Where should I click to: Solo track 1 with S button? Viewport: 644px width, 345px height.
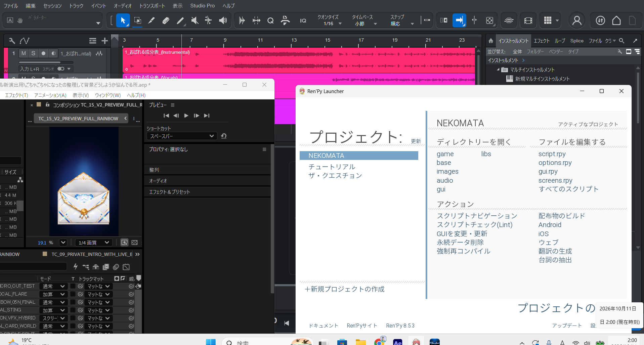pos(33,53)
